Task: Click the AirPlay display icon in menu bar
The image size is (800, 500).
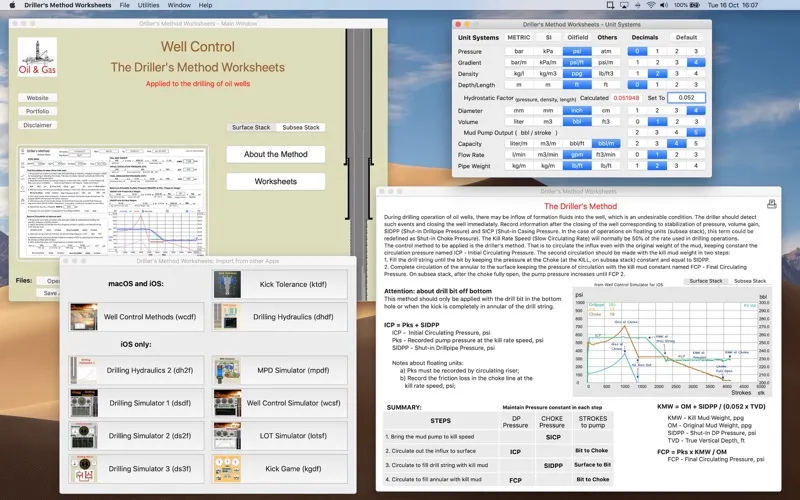Action: pos(624,5)
